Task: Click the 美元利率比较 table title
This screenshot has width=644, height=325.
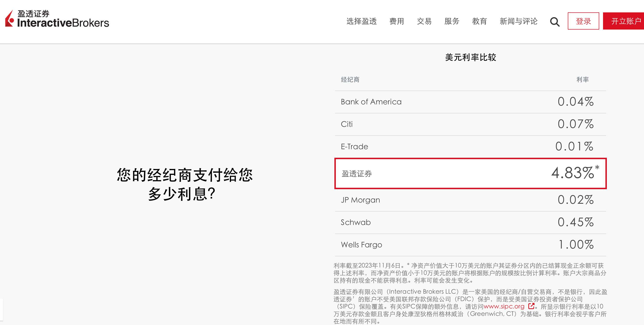Action: pos(471,57)
